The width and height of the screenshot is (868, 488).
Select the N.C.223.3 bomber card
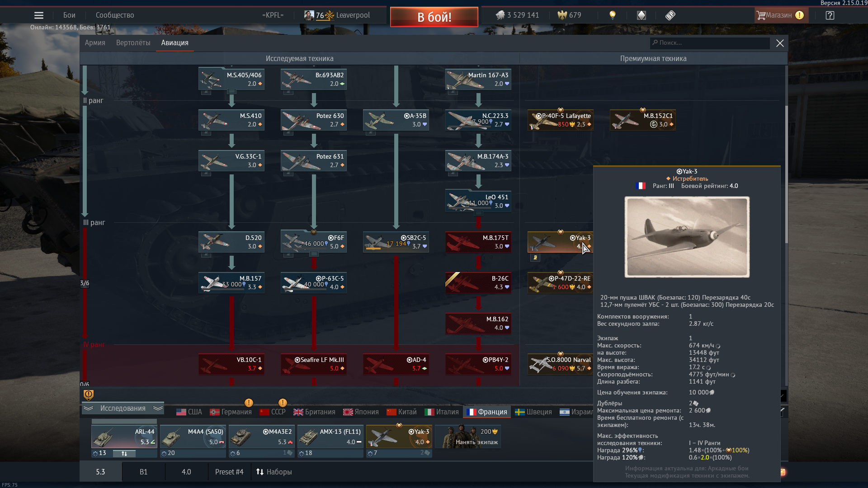coord(478,120)
